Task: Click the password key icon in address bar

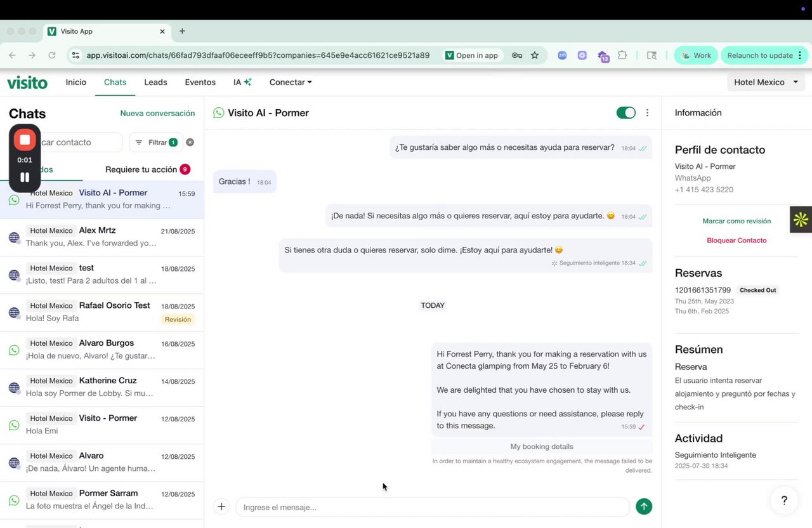Action: tap(517, 55)
